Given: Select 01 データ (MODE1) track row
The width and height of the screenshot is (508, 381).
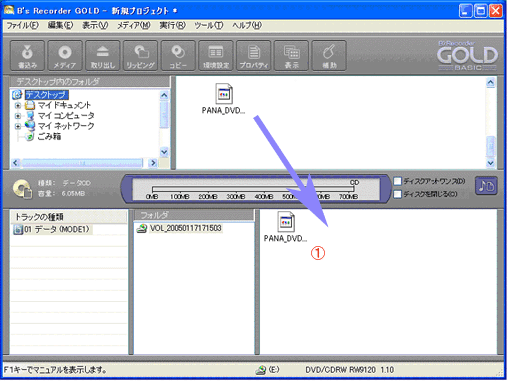Looking at the screenshot, I should click(52, 230).
